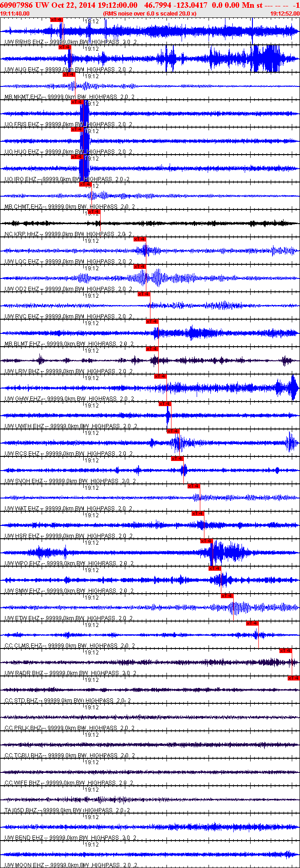Click red pick marker on WPO trace
This screenshot has height=868, width=300.
tap(207, 541)
